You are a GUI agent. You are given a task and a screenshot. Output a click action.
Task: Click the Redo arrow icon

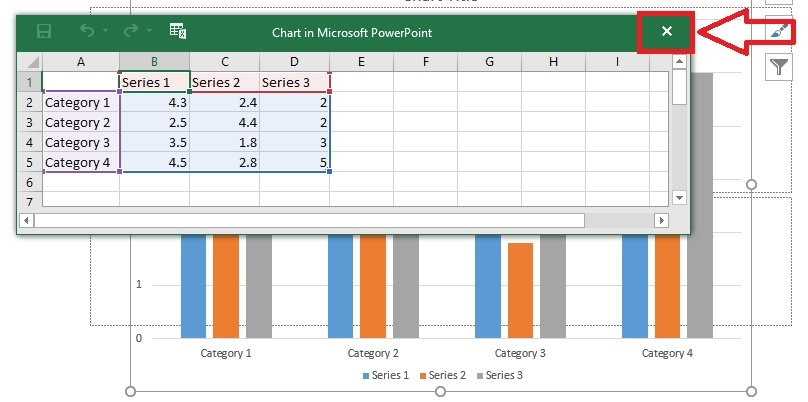click(x=130, y=32)
